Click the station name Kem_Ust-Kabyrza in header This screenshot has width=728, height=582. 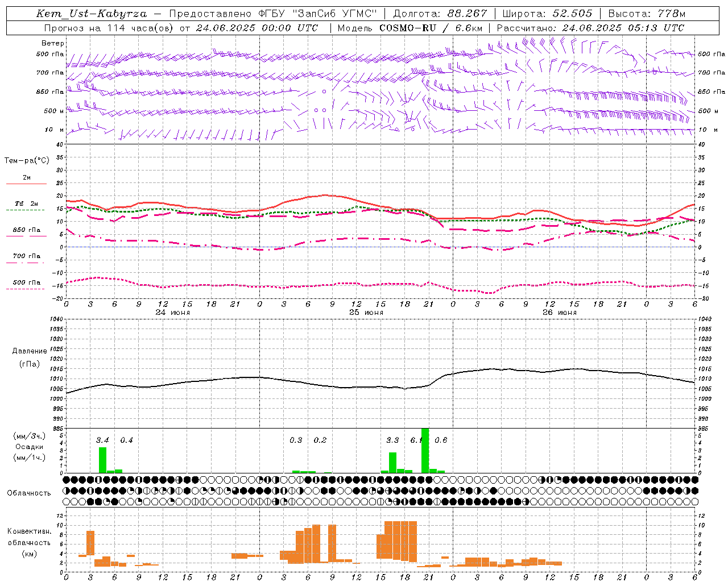[92, 14]
